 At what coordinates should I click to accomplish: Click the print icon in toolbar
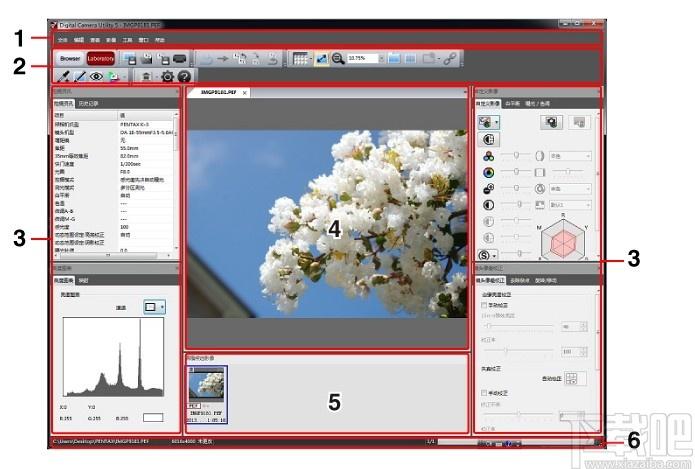tap(179, 59)
